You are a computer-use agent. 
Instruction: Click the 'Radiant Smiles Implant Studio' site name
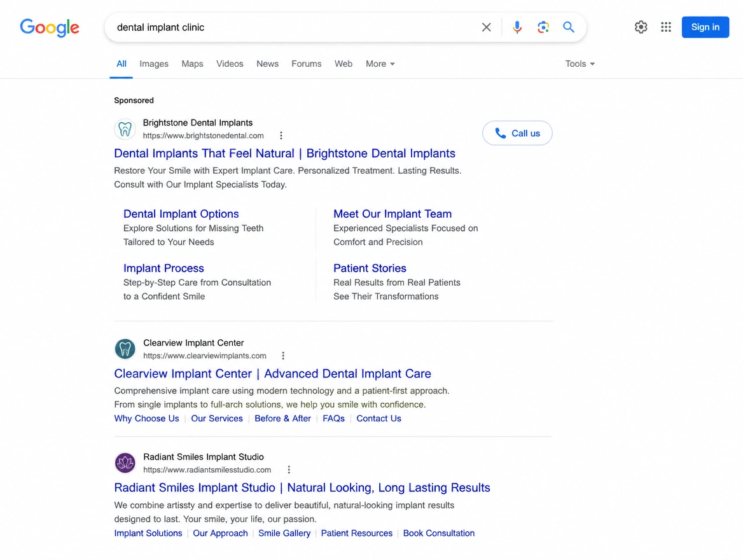click(x=204, y=457)
